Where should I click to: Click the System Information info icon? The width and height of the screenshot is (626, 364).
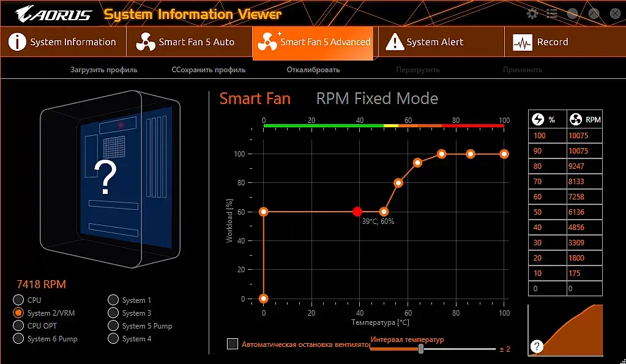17,42
